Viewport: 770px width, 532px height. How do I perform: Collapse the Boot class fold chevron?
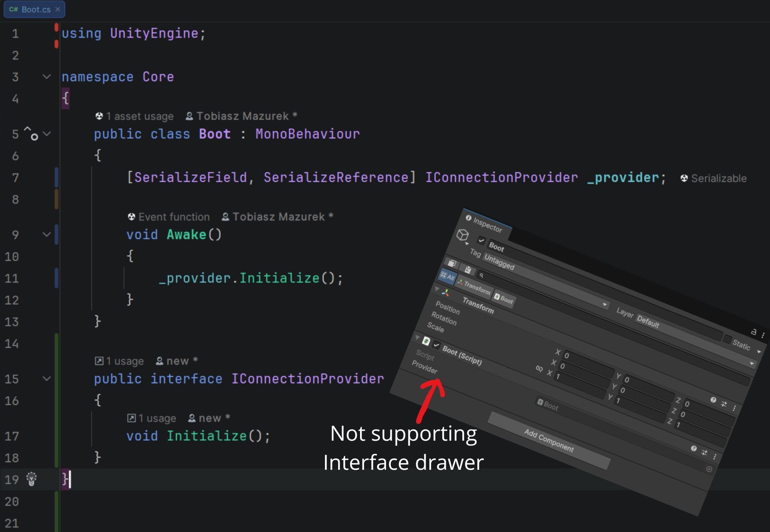coord(47,134)
